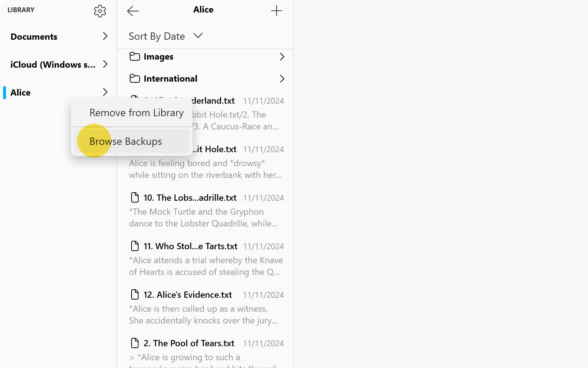Image resolution: width=588 pixels, height=368 pixels.
Task: Expand the Images folder with its chevron
Action: pos(282,56)
